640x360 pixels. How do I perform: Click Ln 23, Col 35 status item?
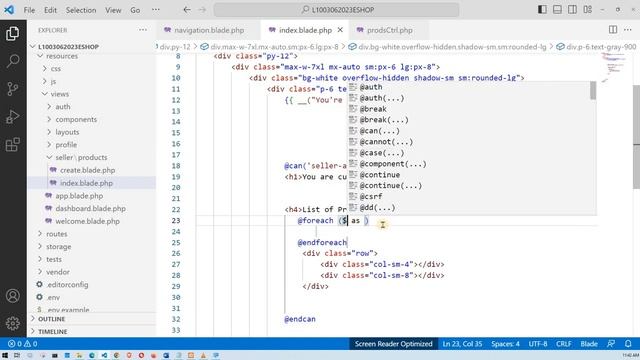coord(462,344)
